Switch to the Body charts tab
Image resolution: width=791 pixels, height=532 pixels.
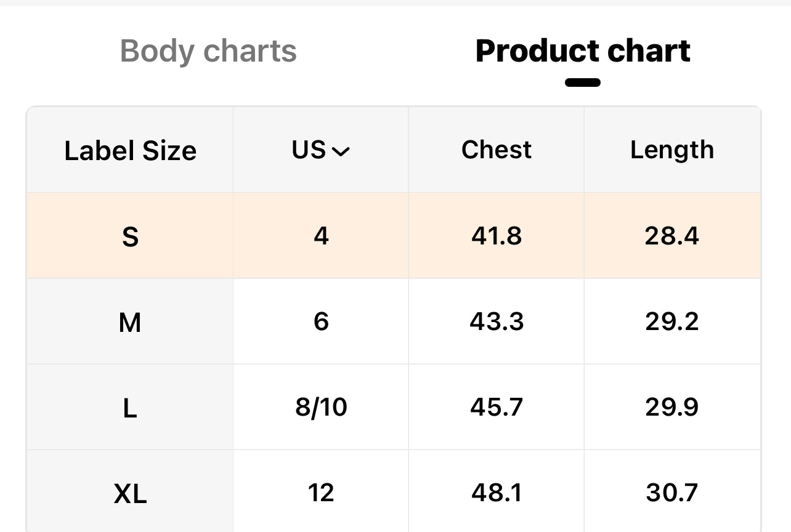[208, 51]
